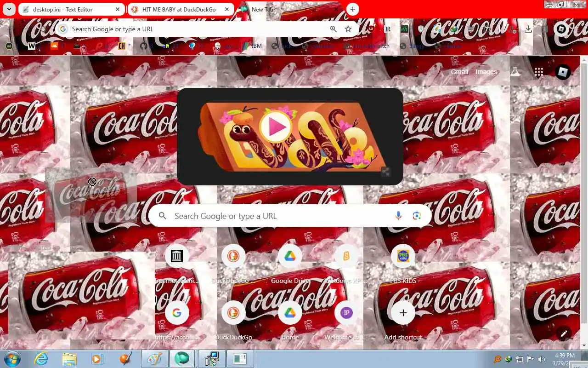Open a new tab with plus button
588x368 pixels.
tap(352, 9)
